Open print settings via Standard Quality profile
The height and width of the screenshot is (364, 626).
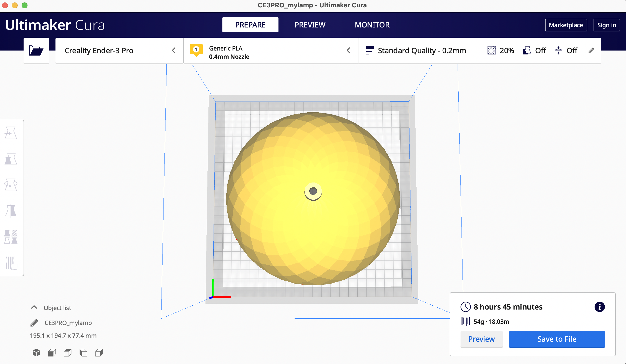pyautogui.click(x=422, y=51)
